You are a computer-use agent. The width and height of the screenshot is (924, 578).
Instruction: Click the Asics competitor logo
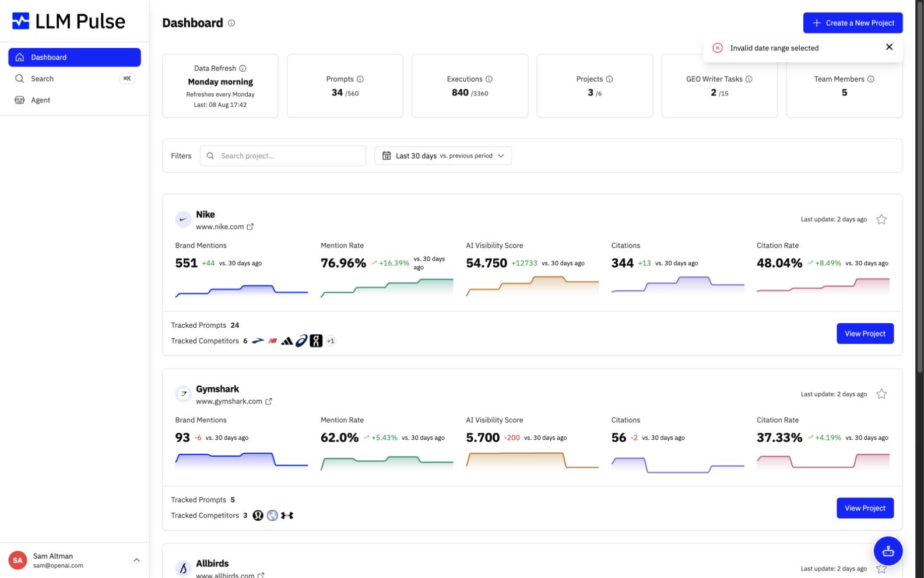301,341
